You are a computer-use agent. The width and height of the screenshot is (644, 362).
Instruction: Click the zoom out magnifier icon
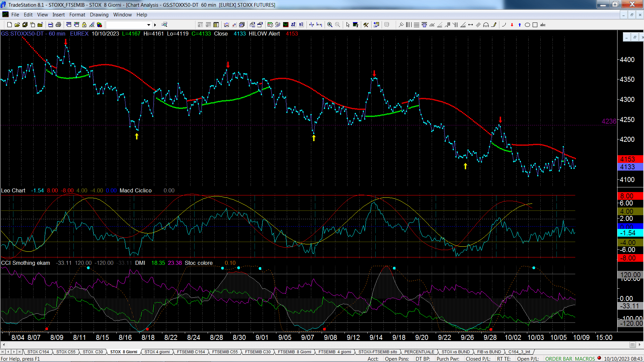coord(337,25)
